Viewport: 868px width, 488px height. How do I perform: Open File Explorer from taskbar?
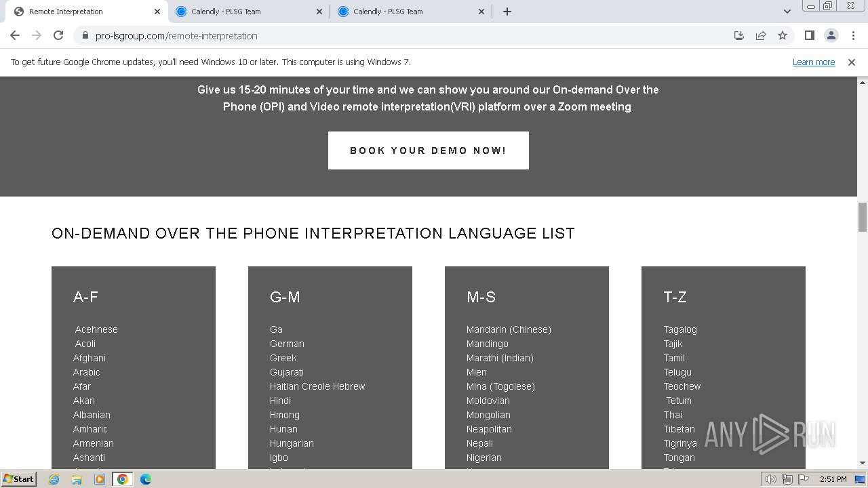(x=77, y=479)
